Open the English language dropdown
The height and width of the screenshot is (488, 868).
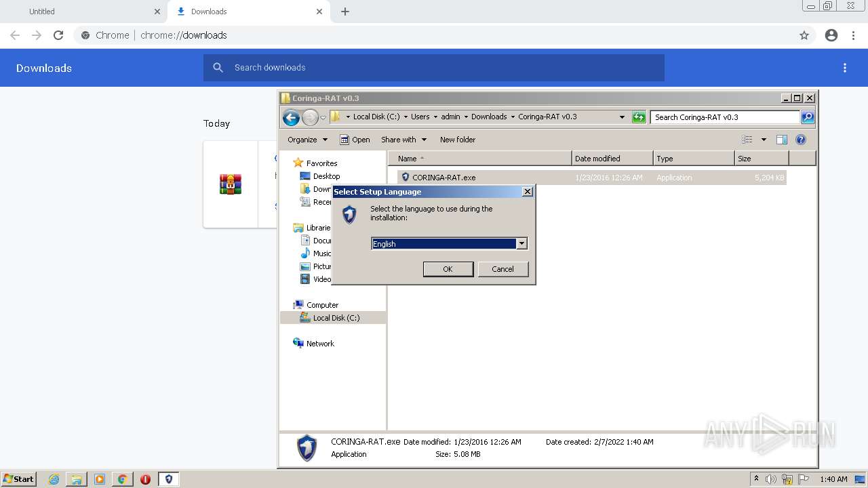click(x=521, y=243)
